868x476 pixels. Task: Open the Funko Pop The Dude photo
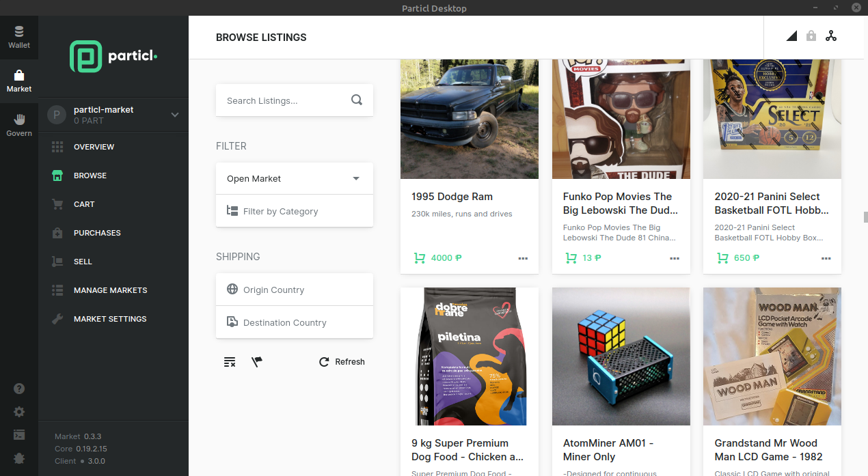point(621,119)
